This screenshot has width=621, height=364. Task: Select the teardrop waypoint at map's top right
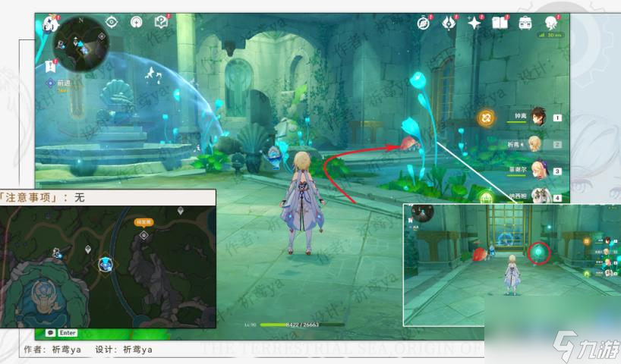tap(181, 211)
